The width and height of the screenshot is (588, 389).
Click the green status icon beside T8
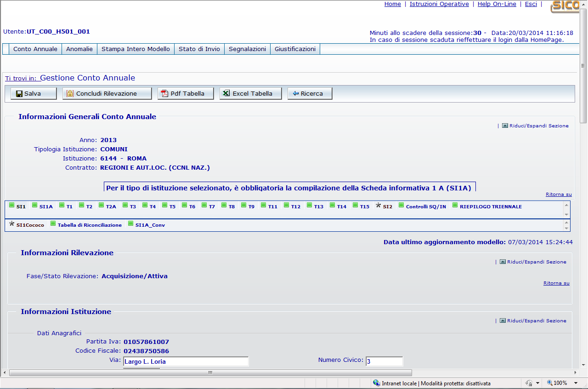224,205
